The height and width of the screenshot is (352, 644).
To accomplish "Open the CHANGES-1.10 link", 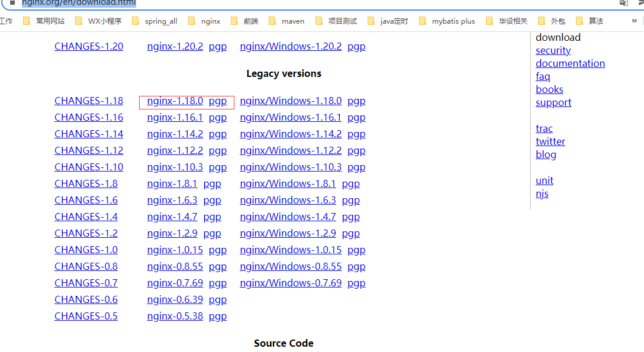I will click(89, 167).
